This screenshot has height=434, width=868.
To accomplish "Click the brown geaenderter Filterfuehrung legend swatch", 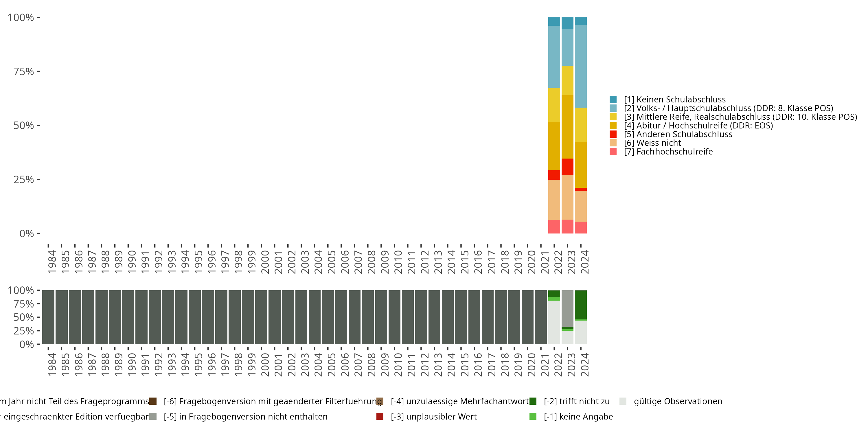I will [x=153, y=401].
